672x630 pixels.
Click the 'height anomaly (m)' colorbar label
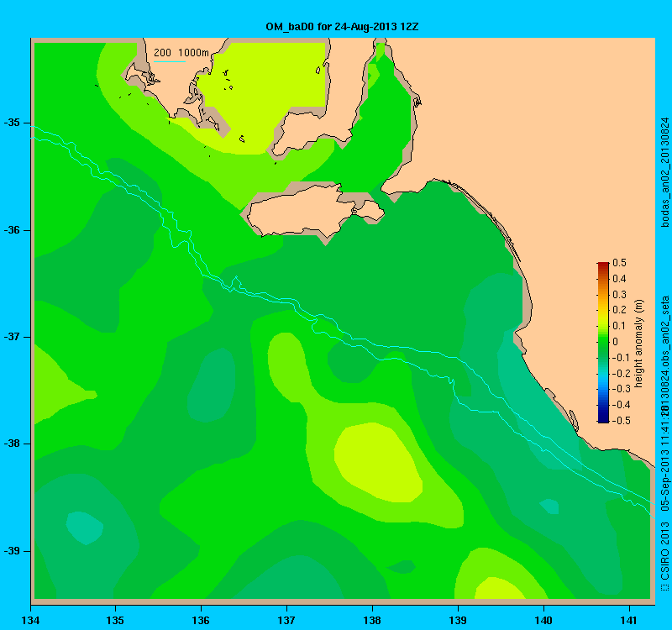(639, 344)
